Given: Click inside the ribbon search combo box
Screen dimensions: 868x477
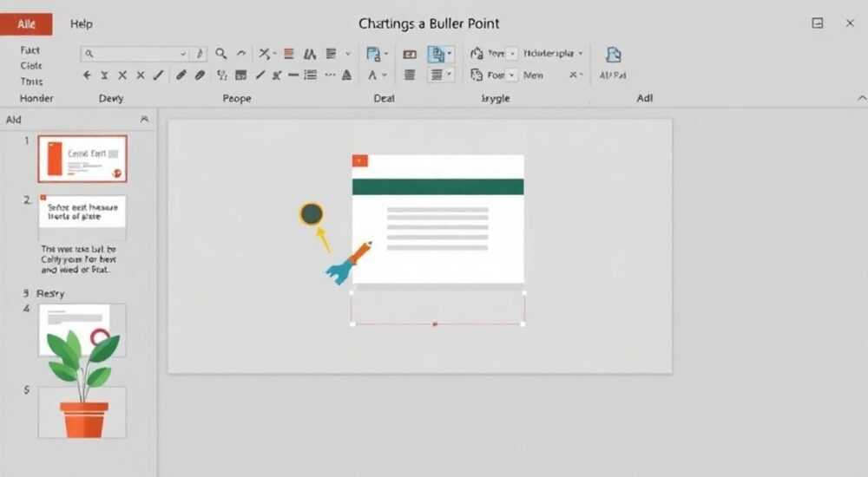Looking at the screenshot, I should 135,54.
